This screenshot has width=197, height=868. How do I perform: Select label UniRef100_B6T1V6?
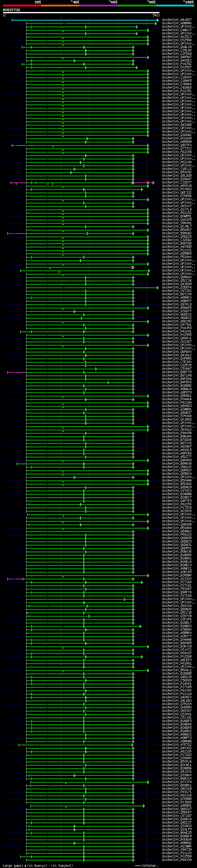(x=177, y=294)
